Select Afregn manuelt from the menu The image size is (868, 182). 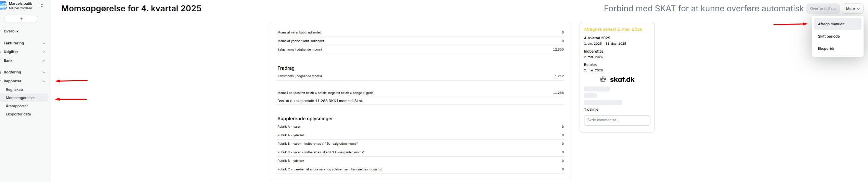(x=831, y=24)
